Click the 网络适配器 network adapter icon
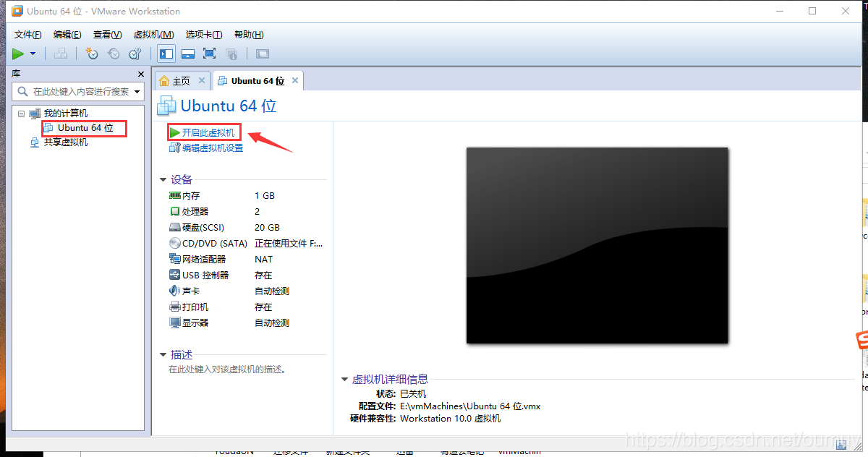Image resolution: width=868 pixels, height=457 pixels. coord(174,260)
